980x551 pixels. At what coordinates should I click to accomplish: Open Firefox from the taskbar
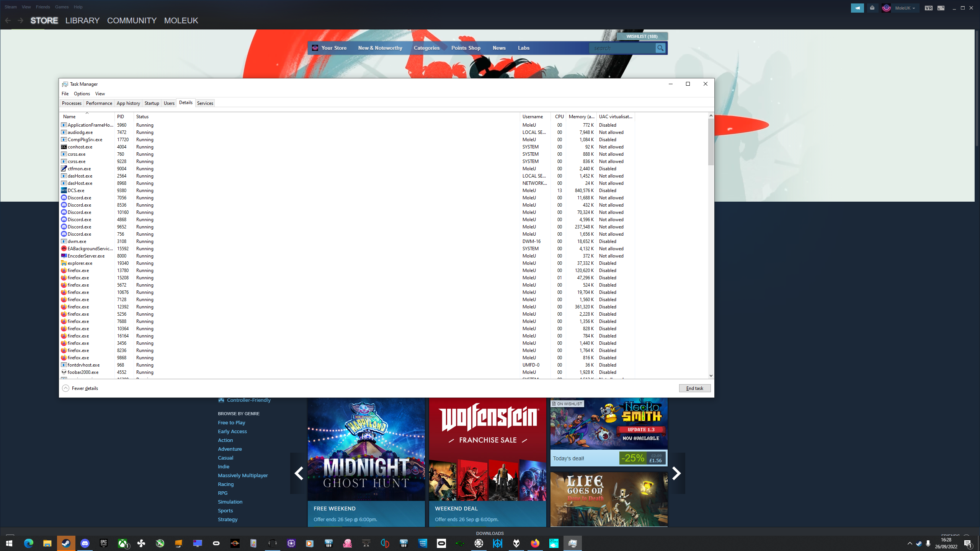tap(535, 543)
